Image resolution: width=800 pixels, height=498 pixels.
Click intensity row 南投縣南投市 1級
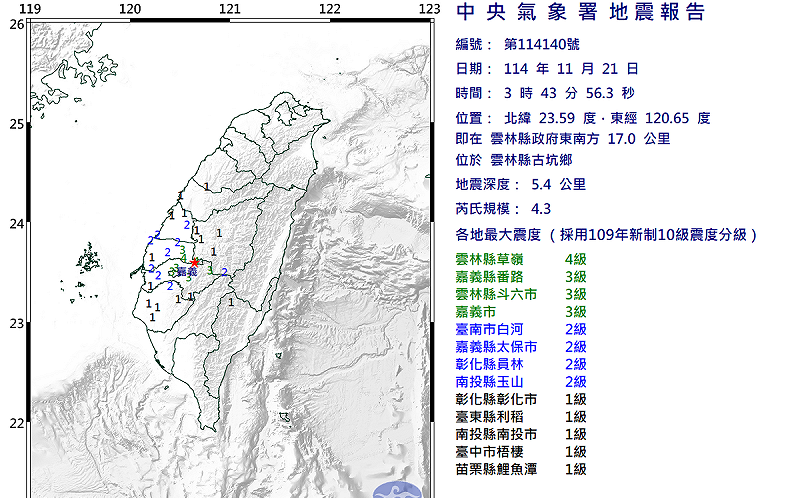[521, 434]
